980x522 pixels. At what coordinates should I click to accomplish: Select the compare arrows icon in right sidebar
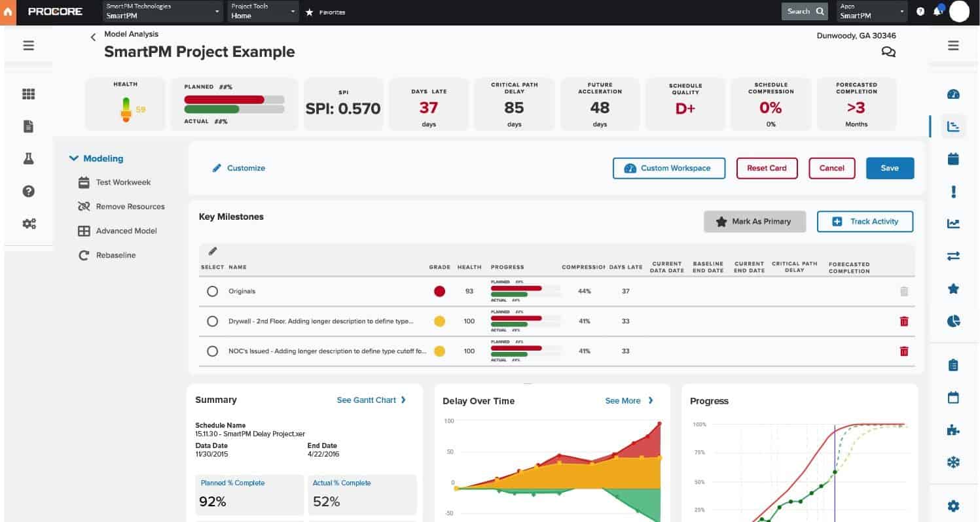pyautogui.click(x=954, y=256)
